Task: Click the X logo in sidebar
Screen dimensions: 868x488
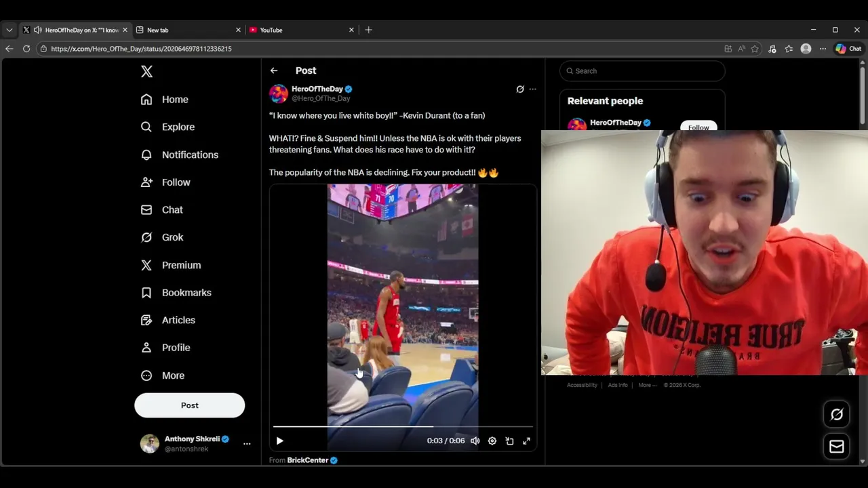Action: click(146, 71)
